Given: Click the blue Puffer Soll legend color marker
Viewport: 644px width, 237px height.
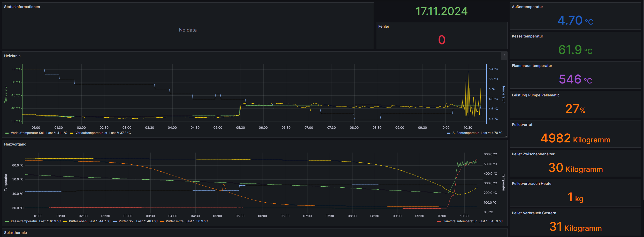Looking at the screenshot, I should click(115, 221).
